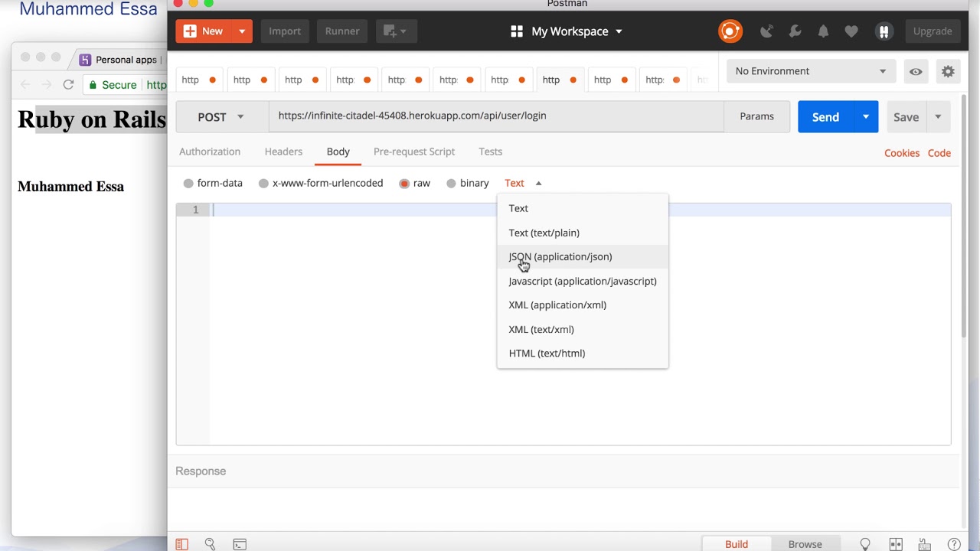Click the request URL field
Viewport: 980px width, 551px height.
pos(496,116)
